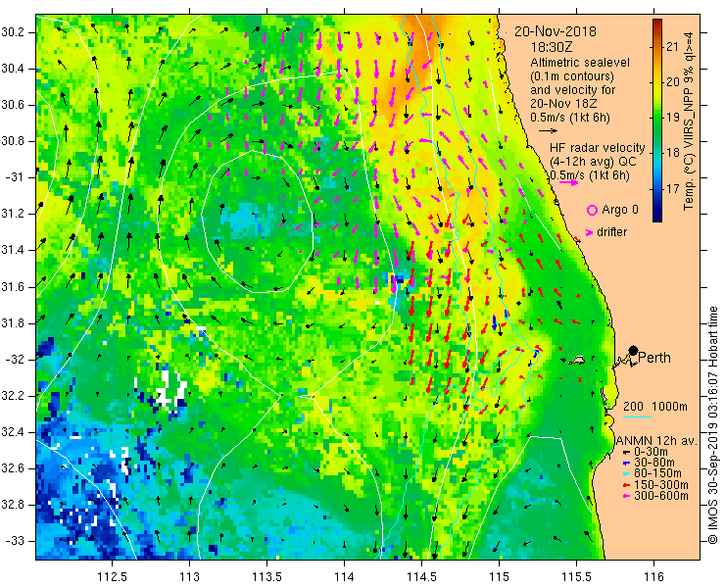Click the 'ANMN 12h av.' legend heading
This screenshot has height=588, width=725.
click(655, 441)
